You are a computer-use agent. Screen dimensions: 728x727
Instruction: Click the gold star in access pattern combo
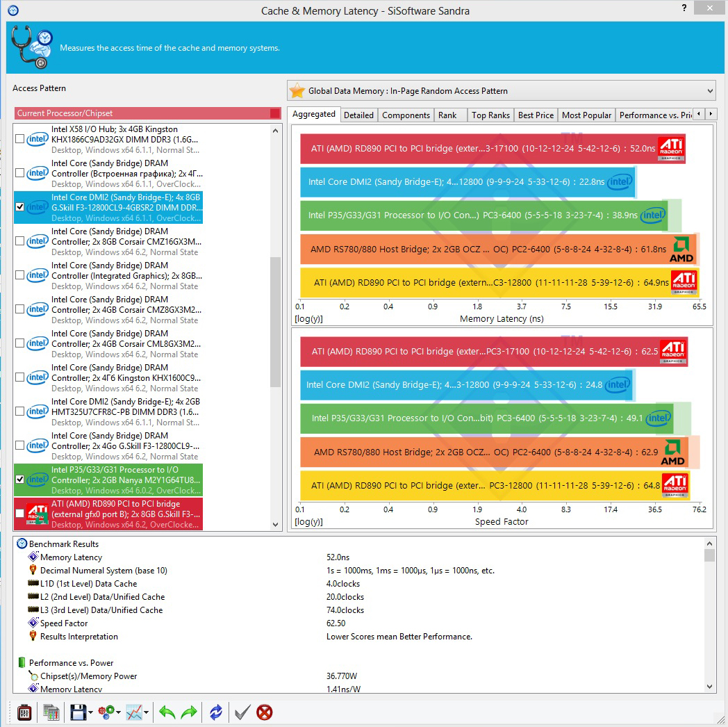click(x=297, y=91)
